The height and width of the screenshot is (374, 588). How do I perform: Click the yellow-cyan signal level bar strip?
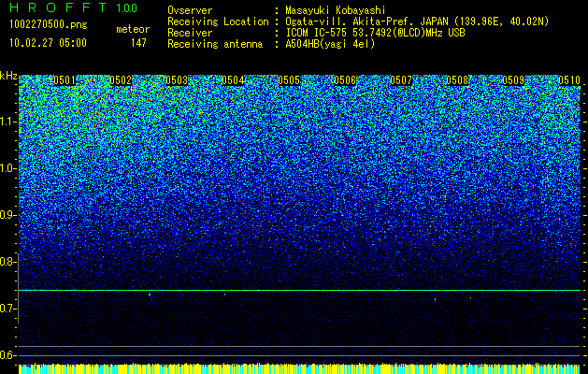tap(300, 368)
